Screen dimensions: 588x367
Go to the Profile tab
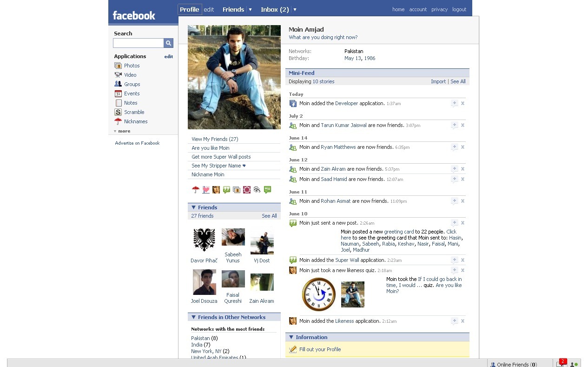(190, 9)
